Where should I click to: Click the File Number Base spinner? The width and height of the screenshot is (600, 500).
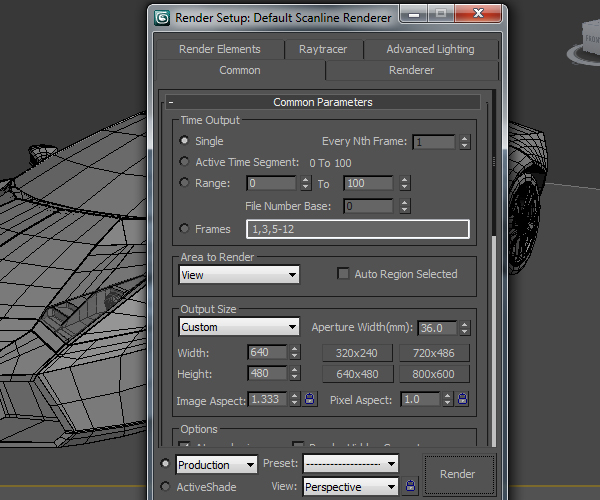click(404, 206)
